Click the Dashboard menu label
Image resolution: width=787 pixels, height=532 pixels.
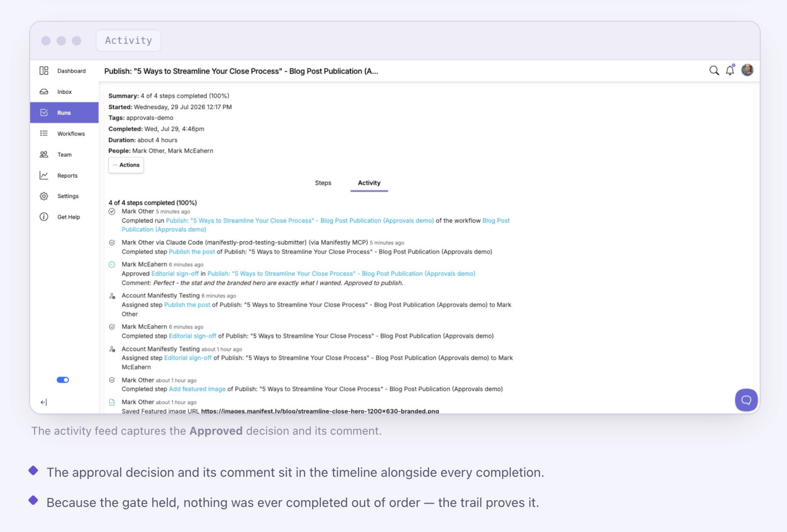point(72,71)
